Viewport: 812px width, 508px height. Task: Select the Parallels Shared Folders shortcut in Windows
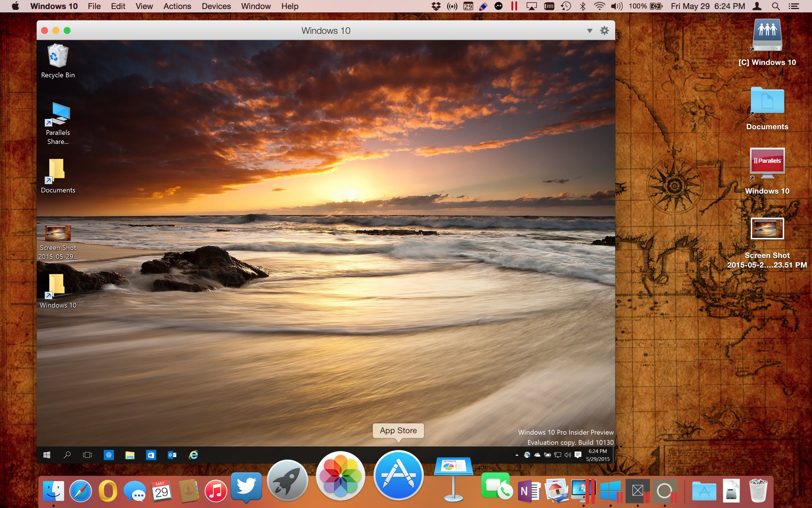(58, 124)
